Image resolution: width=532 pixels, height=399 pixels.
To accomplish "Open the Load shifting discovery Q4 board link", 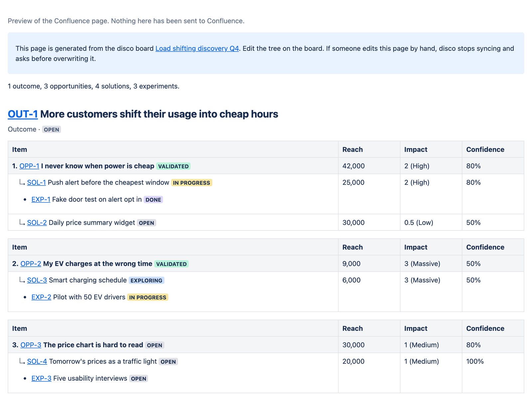I will 197,49.
